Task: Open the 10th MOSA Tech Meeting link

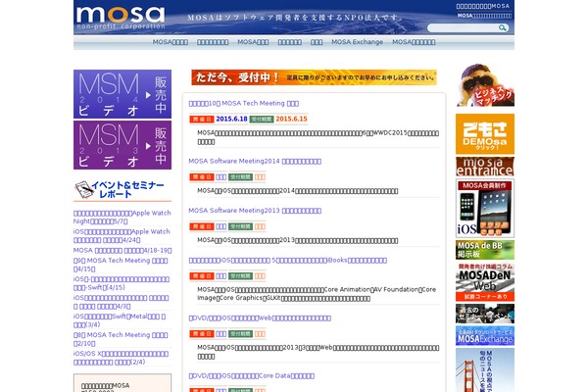Action: pos(244,103)
